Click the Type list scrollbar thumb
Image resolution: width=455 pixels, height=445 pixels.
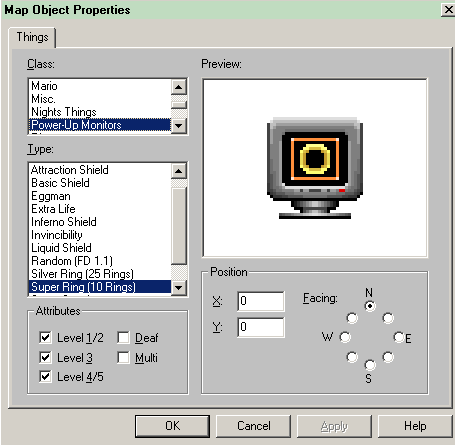click(x=179, y=226)
